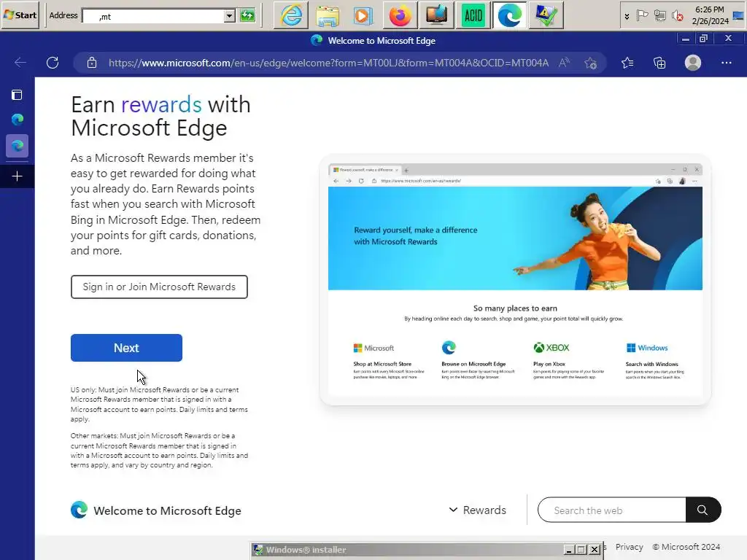Viewport: 747px width, 560px height.
Task: Click the Rewards screenshot preview image
Action: click(x=515, y=280)
